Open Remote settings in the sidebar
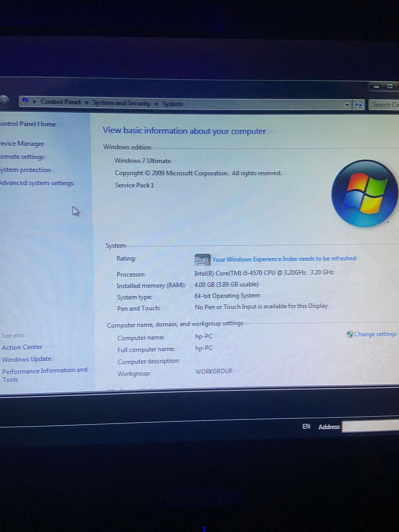399x532 pixels. (22, 157)
